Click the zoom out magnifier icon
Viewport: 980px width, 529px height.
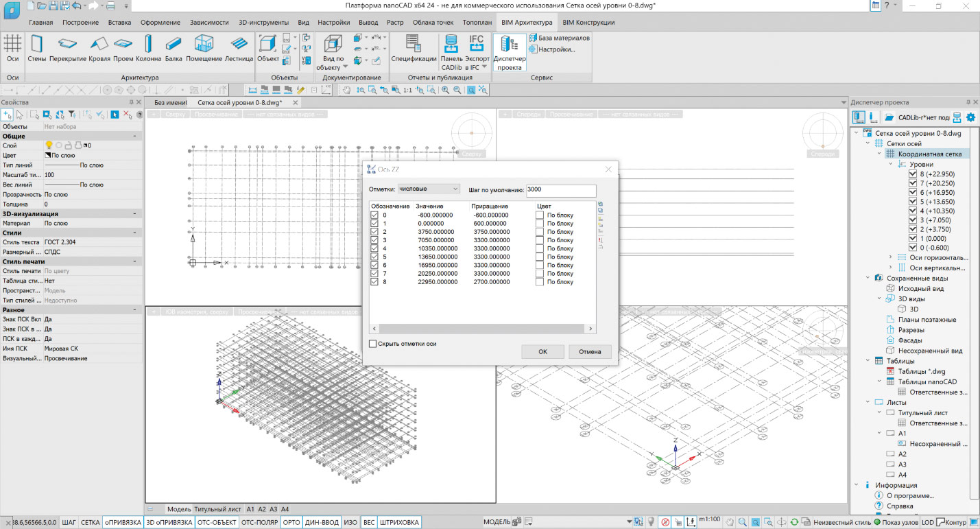pos(457,90)
